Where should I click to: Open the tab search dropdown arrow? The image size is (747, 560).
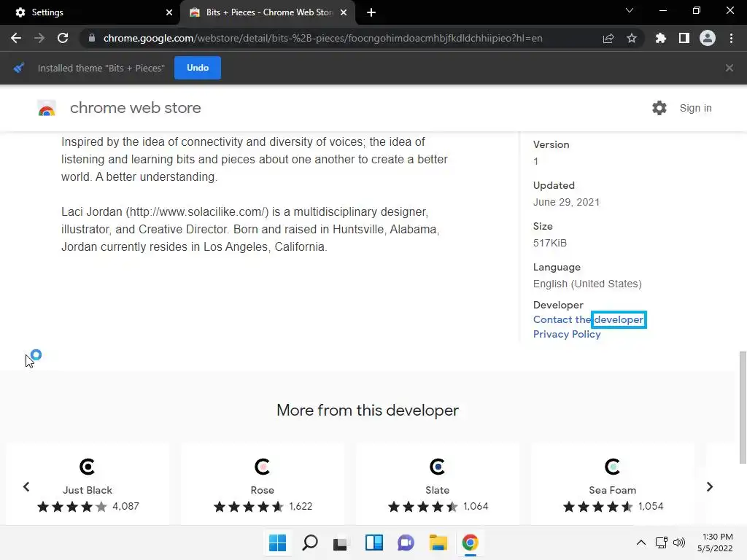(x=630, y=10)
